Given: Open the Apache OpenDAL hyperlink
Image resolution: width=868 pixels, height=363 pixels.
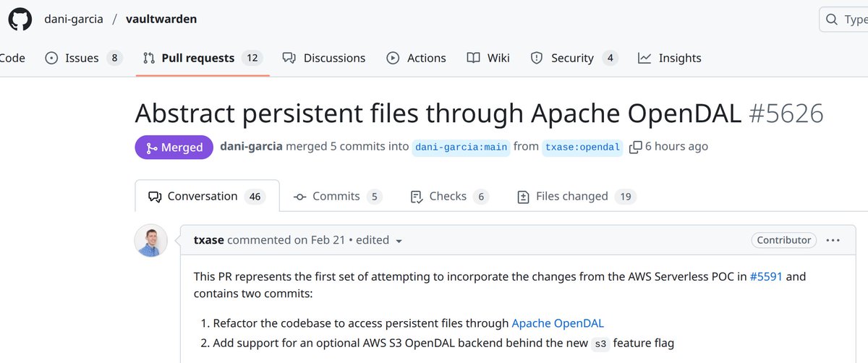Looking at the screenshot, I should tap(558, 323).
